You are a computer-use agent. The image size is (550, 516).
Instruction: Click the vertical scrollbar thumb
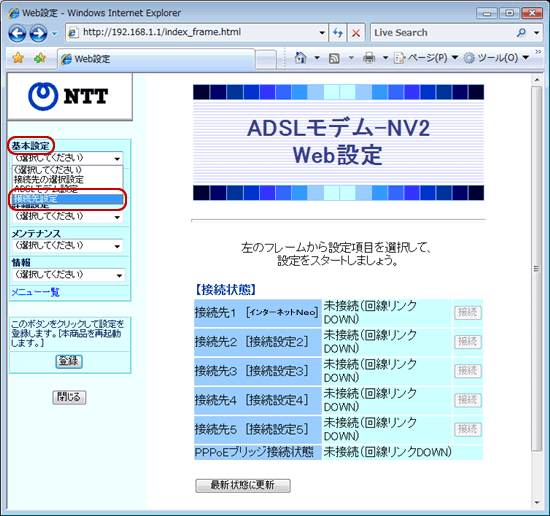click(x=537, y=269)
